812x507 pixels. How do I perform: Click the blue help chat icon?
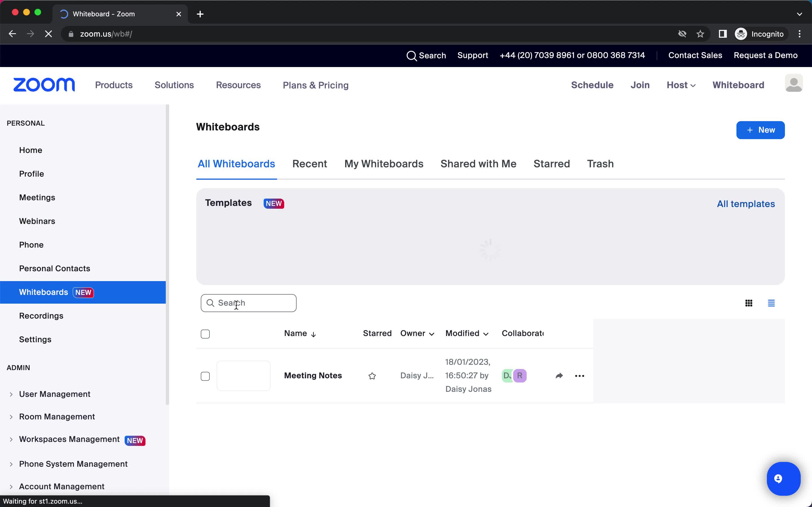coord(783,478)
